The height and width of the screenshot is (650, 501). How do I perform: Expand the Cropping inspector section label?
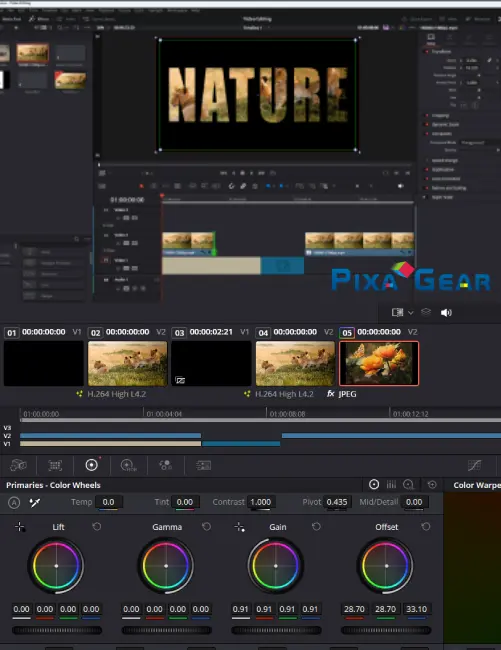440,115
